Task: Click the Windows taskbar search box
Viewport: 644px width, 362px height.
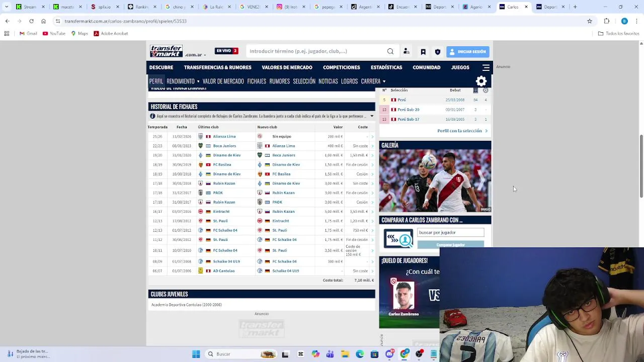Action: coord(242,354)
